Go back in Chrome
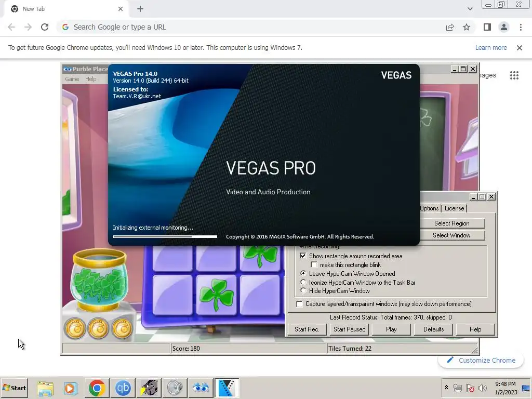This screenshot has height=399, width=532. pos(11,27)
